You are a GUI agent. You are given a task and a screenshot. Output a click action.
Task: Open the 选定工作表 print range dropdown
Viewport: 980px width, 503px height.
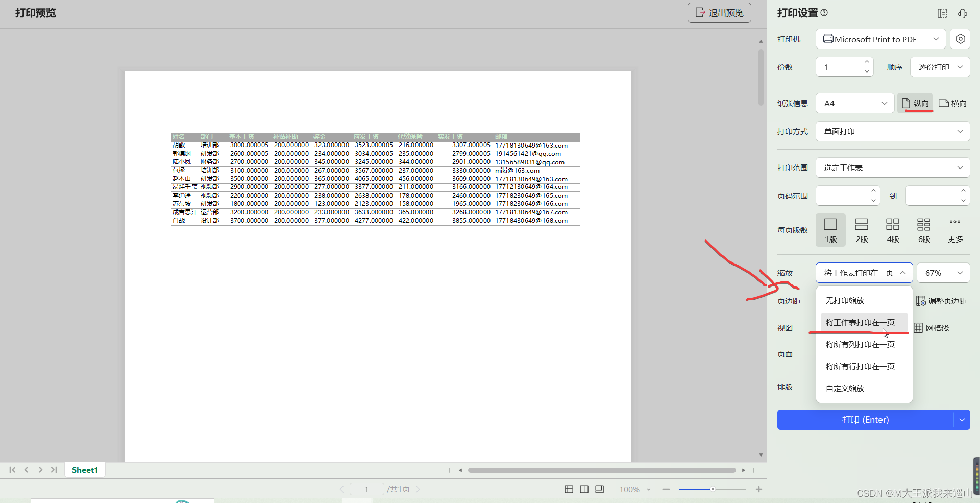click(893, 167)
